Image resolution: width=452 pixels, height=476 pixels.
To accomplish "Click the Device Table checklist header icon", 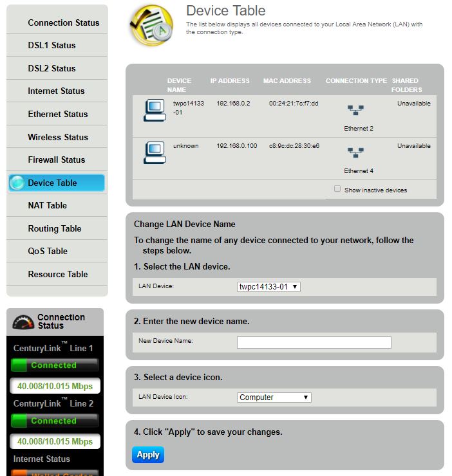I will pos(151,25).
